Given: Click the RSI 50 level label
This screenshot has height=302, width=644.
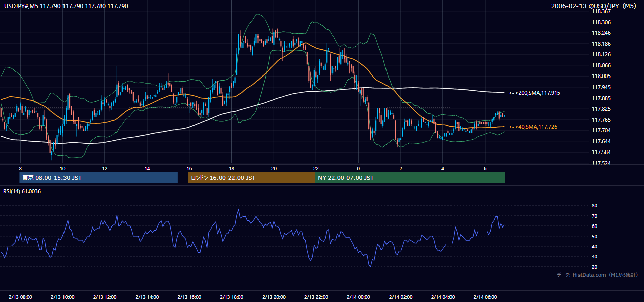Looking at the screenshot, I should pos(594,236).
